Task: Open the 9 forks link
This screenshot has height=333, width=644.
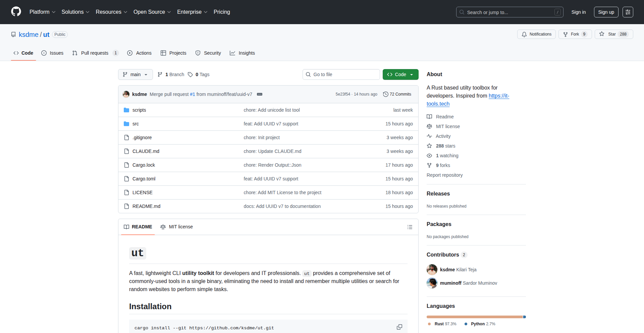Action: click(x=443, y=165)
